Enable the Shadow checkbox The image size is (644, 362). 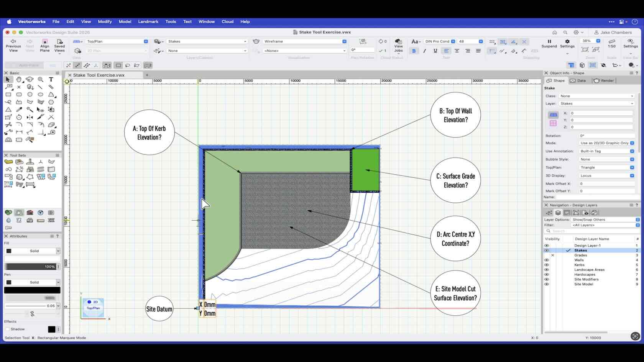tap(8, 329)
